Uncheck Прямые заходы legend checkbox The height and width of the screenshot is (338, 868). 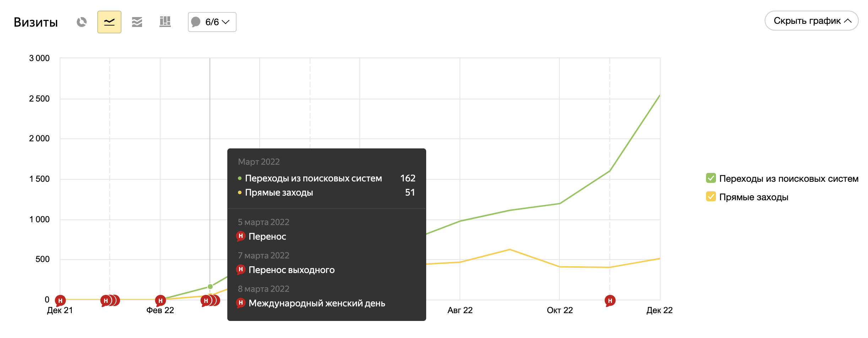click(711, 197)
